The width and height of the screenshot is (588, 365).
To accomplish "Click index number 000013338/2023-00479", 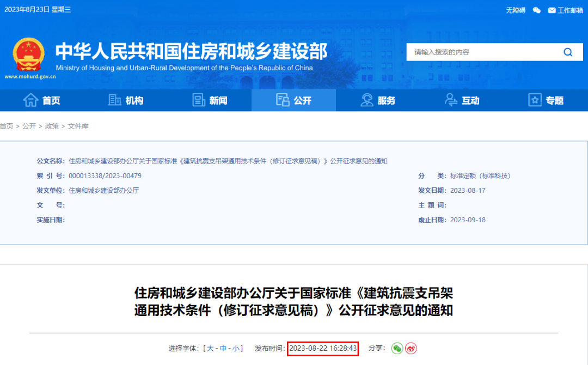I will coord(105,175).
